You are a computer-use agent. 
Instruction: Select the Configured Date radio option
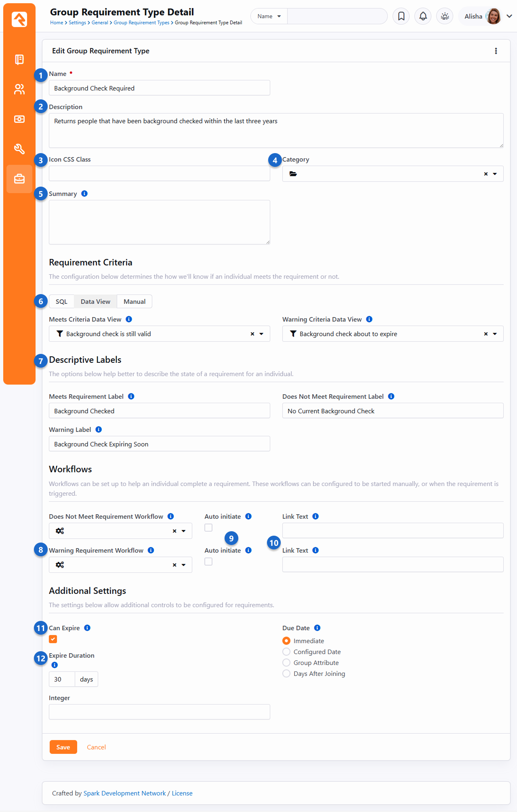click(286, 652)
